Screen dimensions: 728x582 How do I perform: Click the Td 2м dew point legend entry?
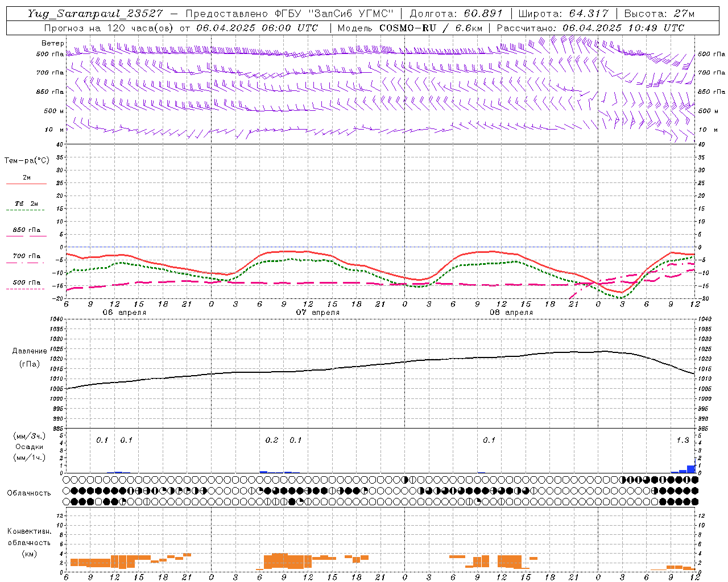click(27, 203)
